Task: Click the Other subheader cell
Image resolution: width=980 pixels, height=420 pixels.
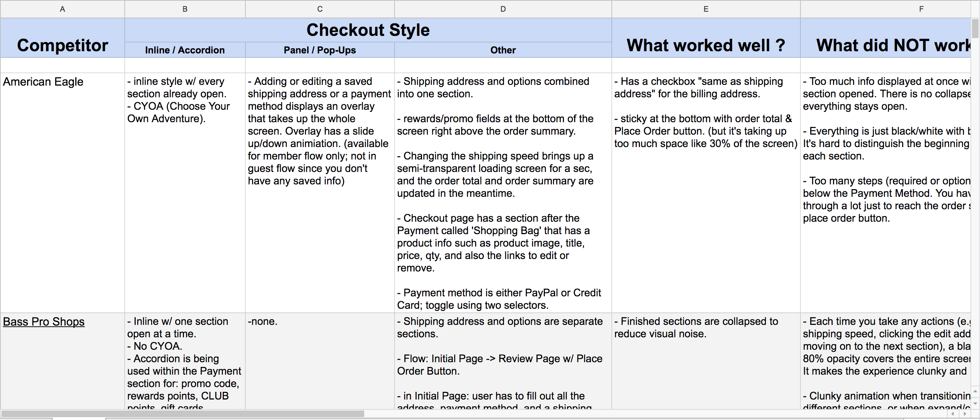Action: click(x=503, y=50)
